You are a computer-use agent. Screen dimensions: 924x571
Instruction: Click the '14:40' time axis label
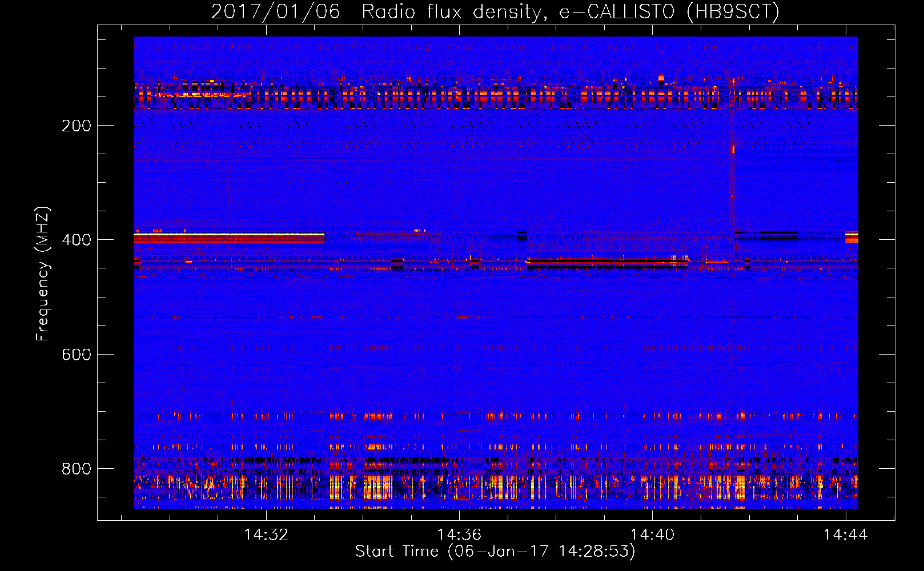coord(652,535)
